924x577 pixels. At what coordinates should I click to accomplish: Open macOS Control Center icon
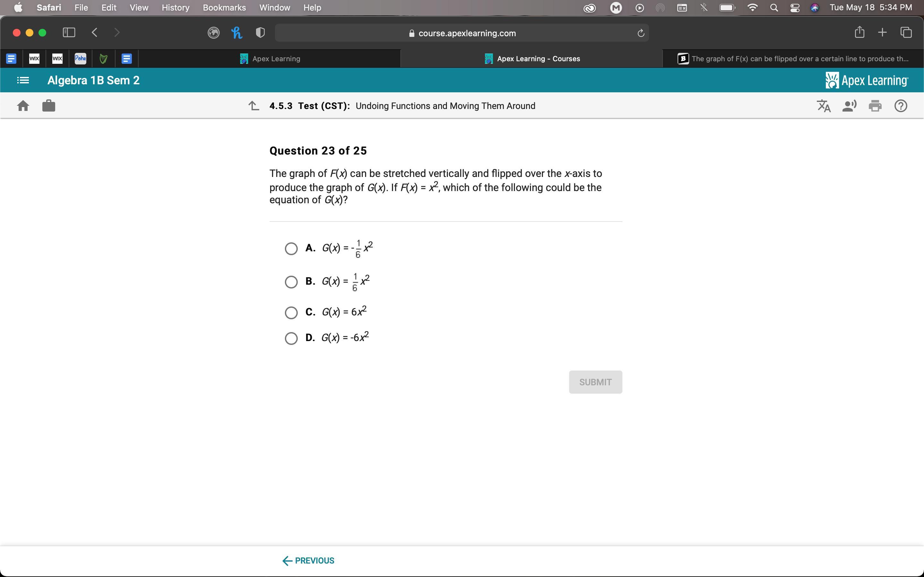(x=795, y=8)
